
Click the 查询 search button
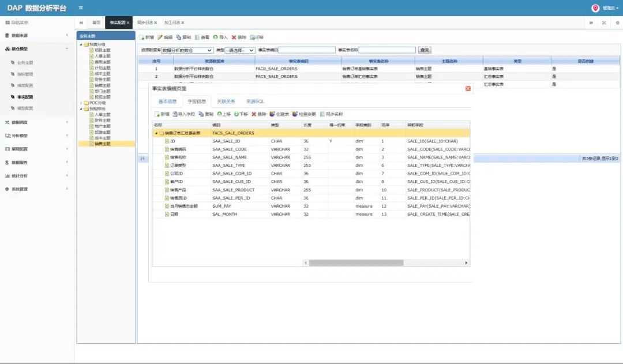coord(425,50)
